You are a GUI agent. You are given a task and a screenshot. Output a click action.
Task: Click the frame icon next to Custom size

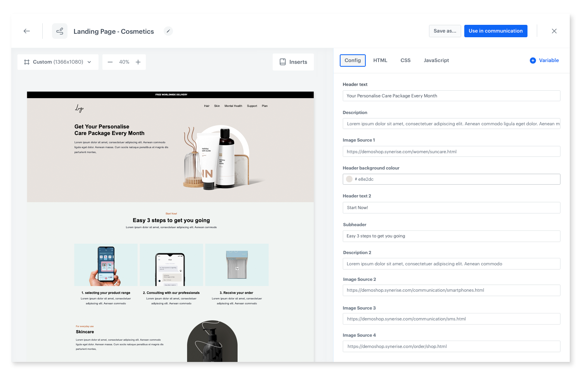click(26, 62)
